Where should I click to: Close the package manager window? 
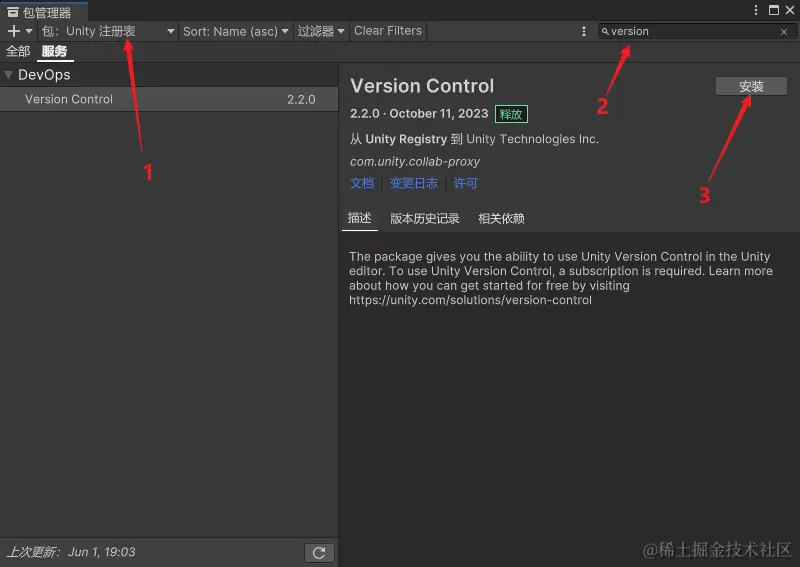pyautogui.click(x=790, y=10)
